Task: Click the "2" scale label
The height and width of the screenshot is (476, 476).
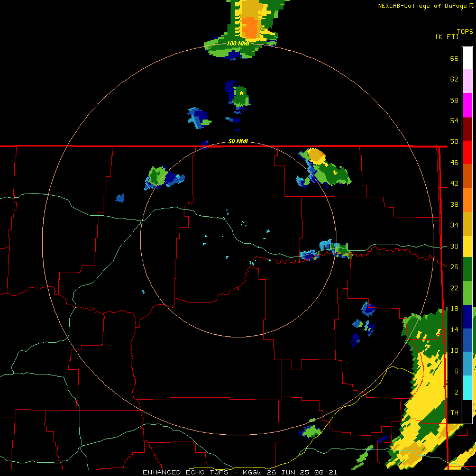Action: pyautogui.click(x=456, y=392)
